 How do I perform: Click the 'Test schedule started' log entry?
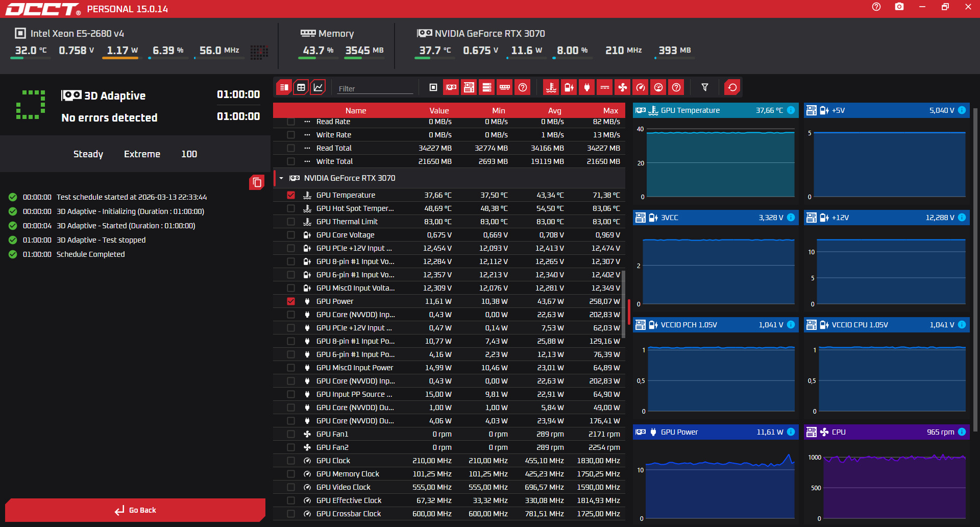click(x=132, y=197)
